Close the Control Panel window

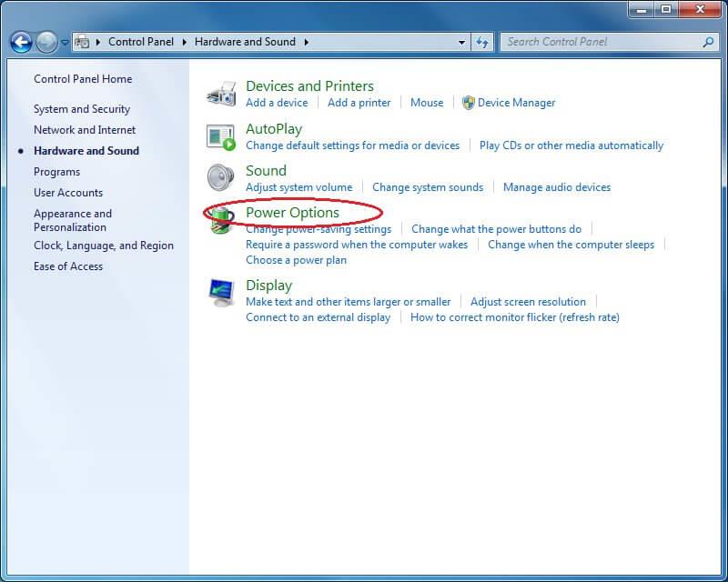pyautogui.click(x=700, y=9)
